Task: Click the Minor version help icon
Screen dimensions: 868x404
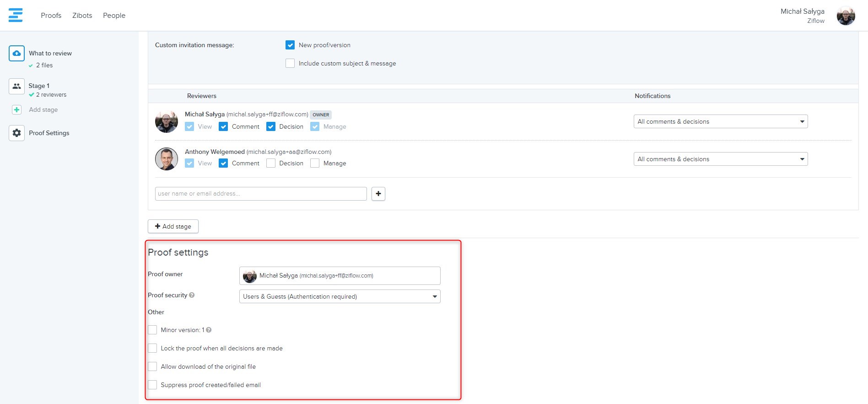Action: [209, 330]
